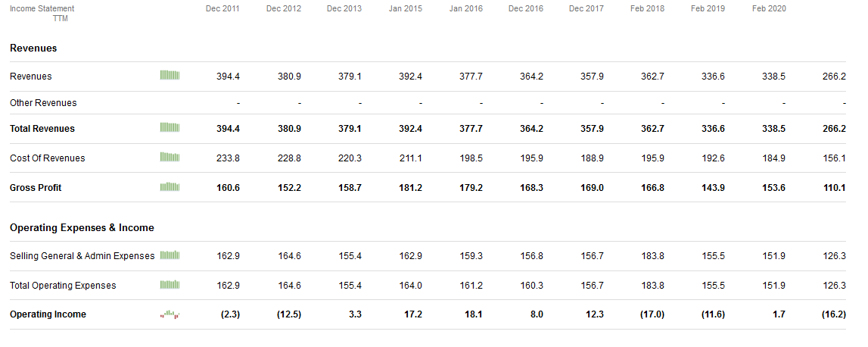Click the Dec 2011 Revenues value 394.4
Viewport: 868px width, 347px height.
(x=228, y=77)
